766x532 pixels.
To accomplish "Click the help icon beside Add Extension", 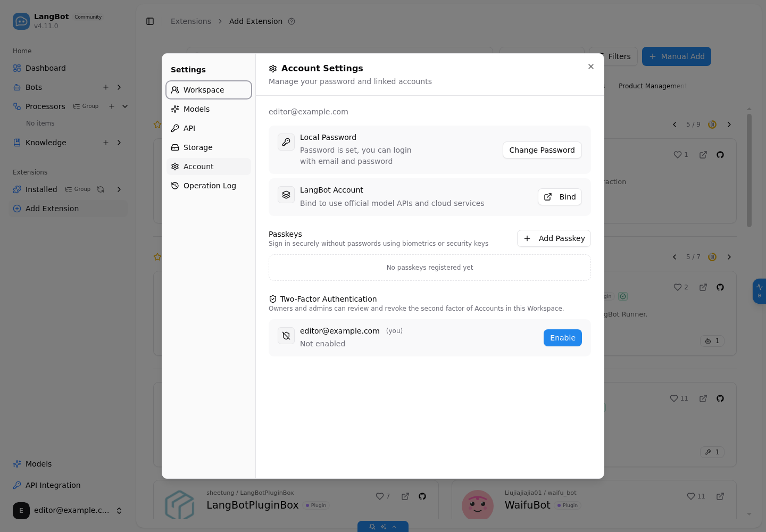I will point(292,21).
